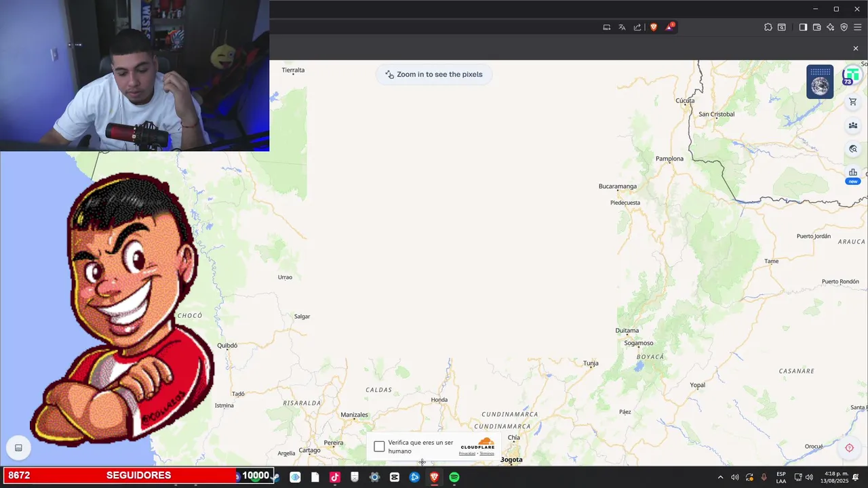Image resolution: width=868 pixels, height=488 pixels.
Task: Click the Duitama city label
Action: pos(627,331)
